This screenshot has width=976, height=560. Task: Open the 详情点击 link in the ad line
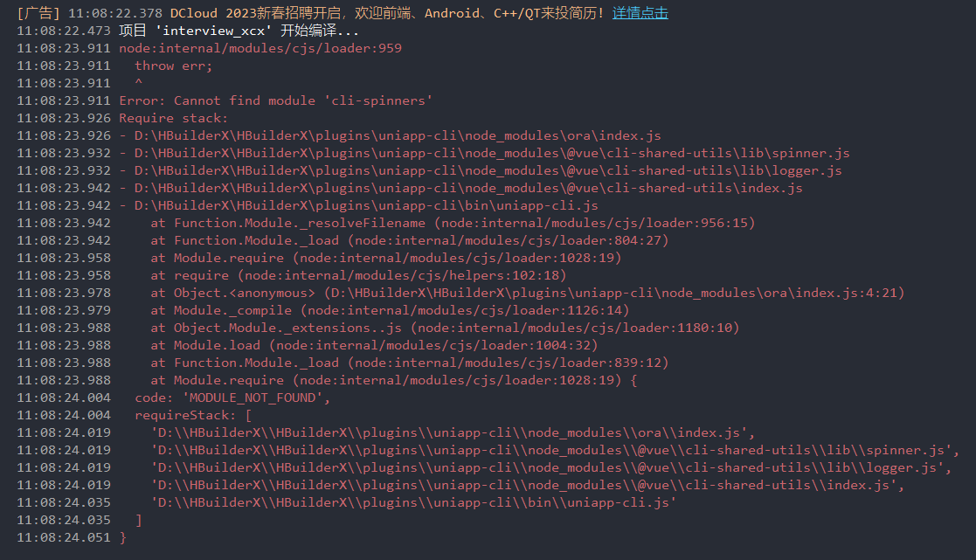640,13
